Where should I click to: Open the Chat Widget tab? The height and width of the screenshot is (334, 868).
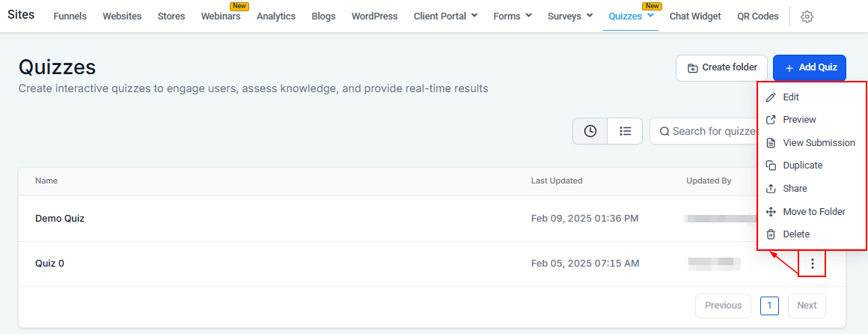tap(695, 16)
